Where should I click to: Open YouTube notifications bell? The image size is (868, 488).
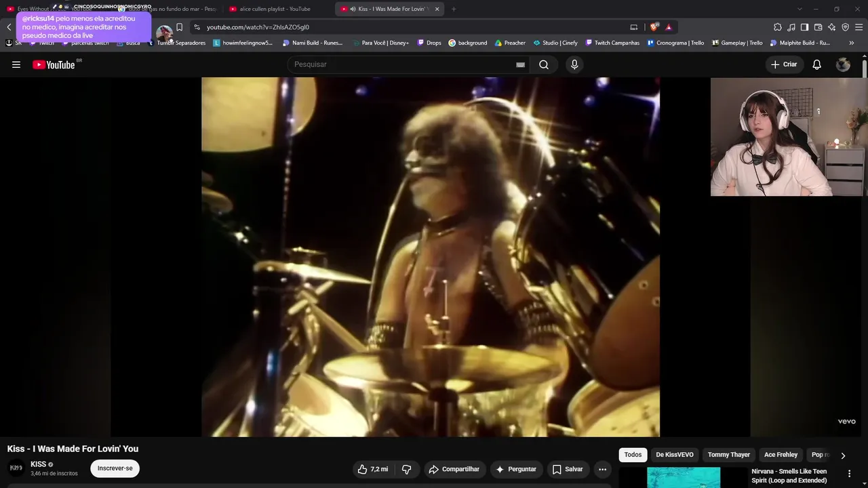coord(817,64)
